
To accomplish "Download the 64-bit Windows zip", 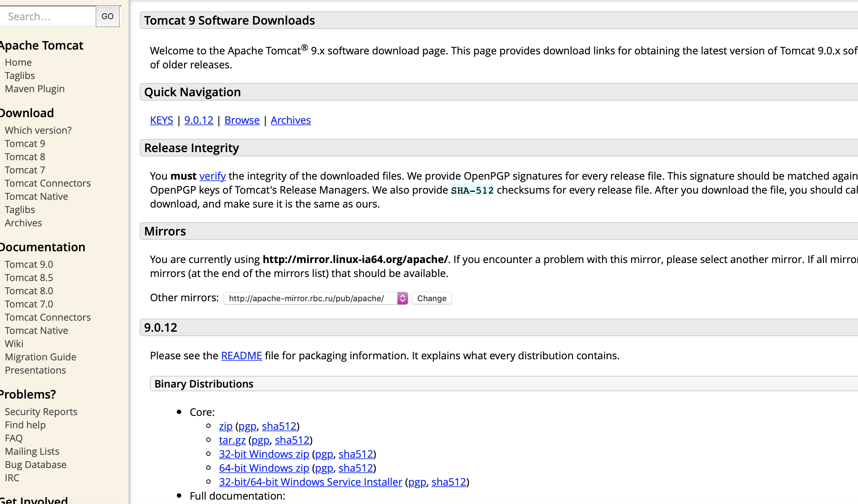I will point(264,468).
